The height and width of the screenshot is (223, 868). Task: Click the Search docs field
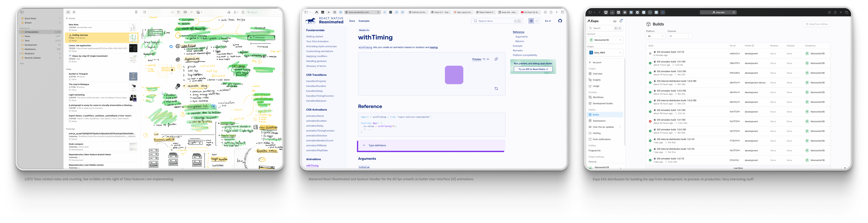pyautogui.click(x=497, y=21)
